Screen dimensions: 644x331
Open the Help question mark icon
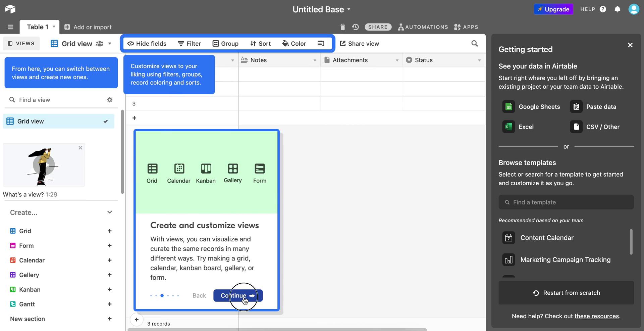pos(603,9)
